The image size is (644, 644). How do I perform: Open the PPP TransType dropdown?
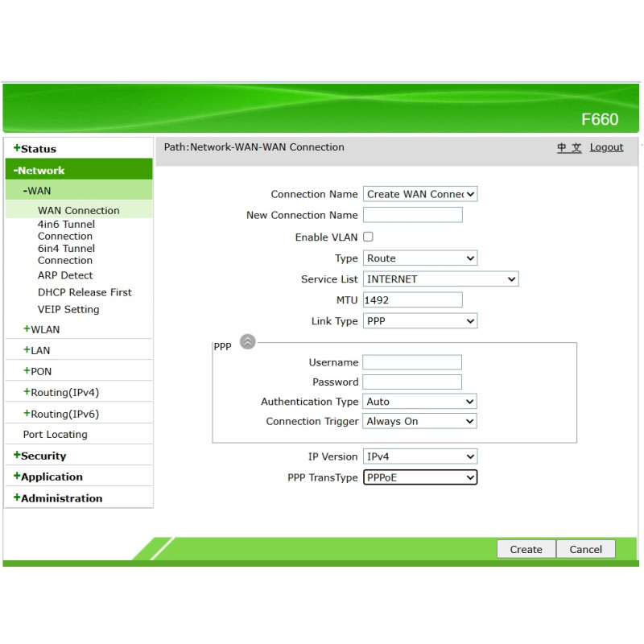420,477
